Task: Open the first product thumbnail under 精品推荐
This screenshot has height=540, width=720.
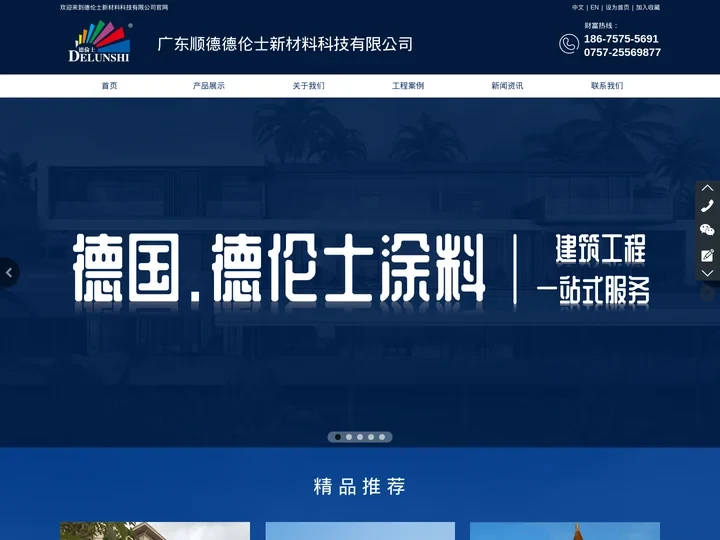Action: pyautogui.click(x=155, y=531)
